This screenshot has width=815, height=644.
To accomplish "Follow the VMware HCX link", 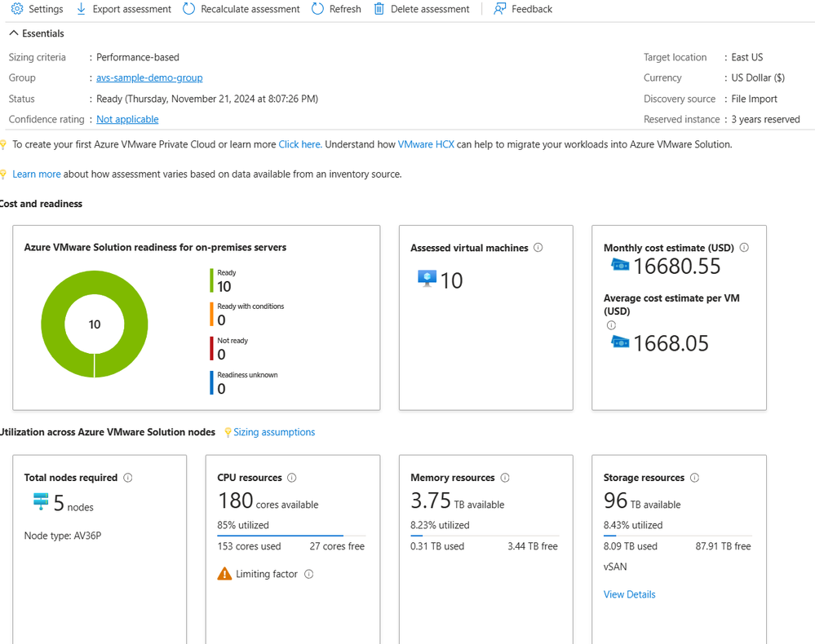I will pos(426,144).
